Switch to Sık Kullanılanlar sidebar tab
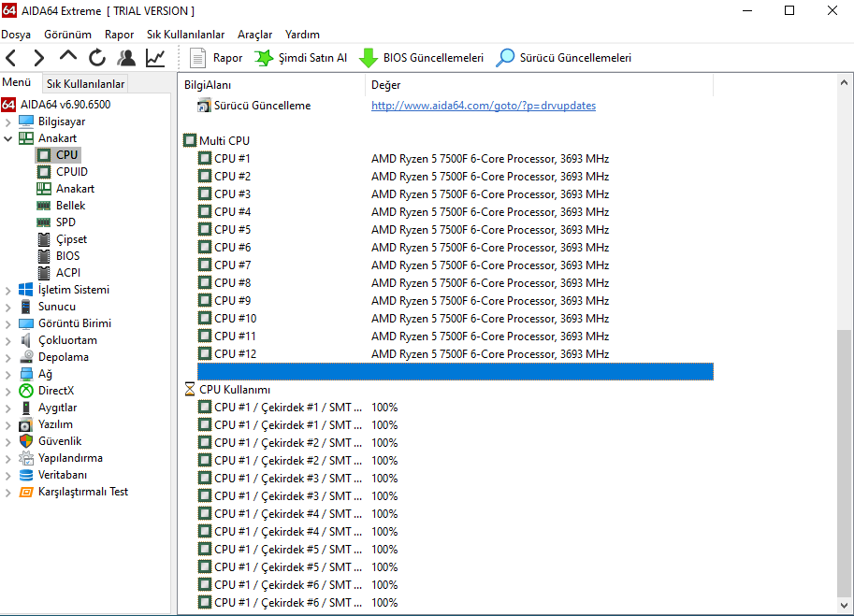 [x=85, y=84]
